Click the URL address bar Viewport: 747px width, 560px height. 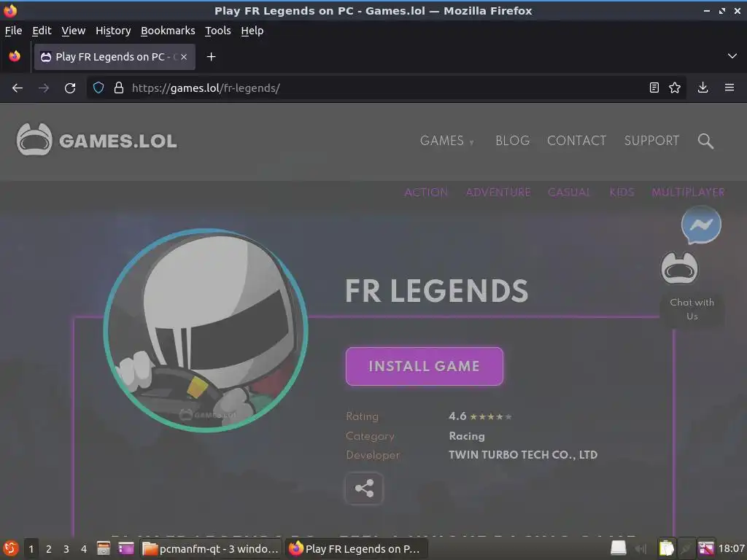pos(386,88)
